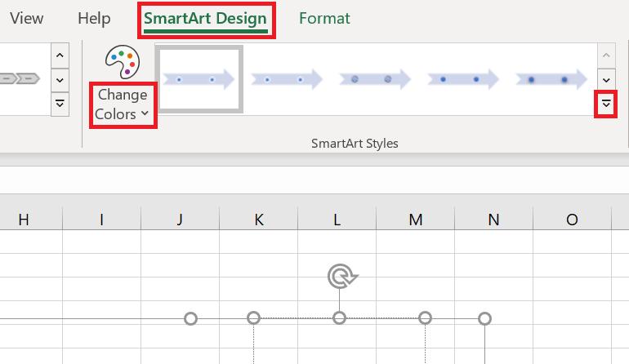Screen dimensions: 629x364
Task: Click the top-center sizing handle below rotation icon
Action: 339,318
